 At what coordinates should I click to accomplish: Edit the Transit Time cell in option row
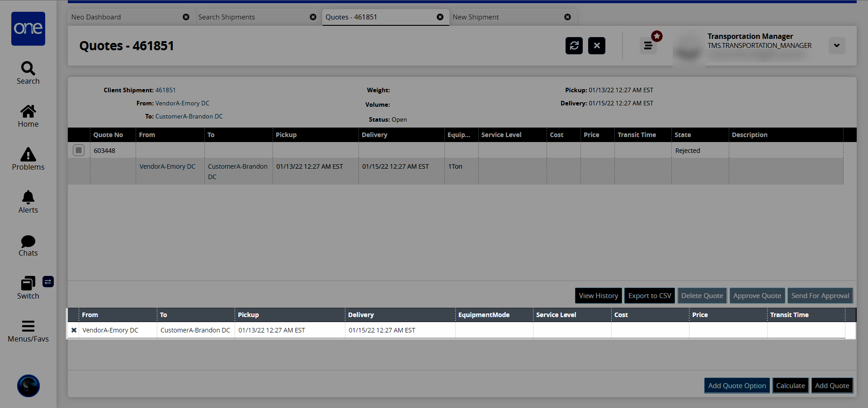[x=806, y=330]
